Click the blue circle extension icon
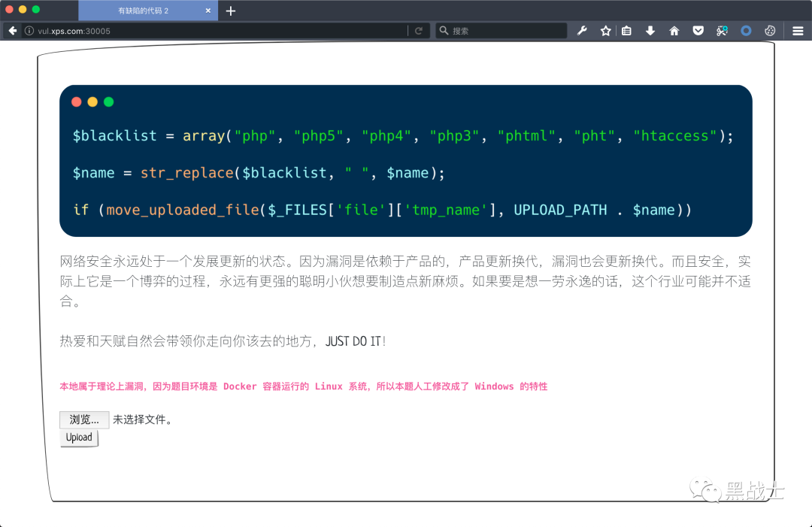The image size is (812, 527). coord(746,31)
